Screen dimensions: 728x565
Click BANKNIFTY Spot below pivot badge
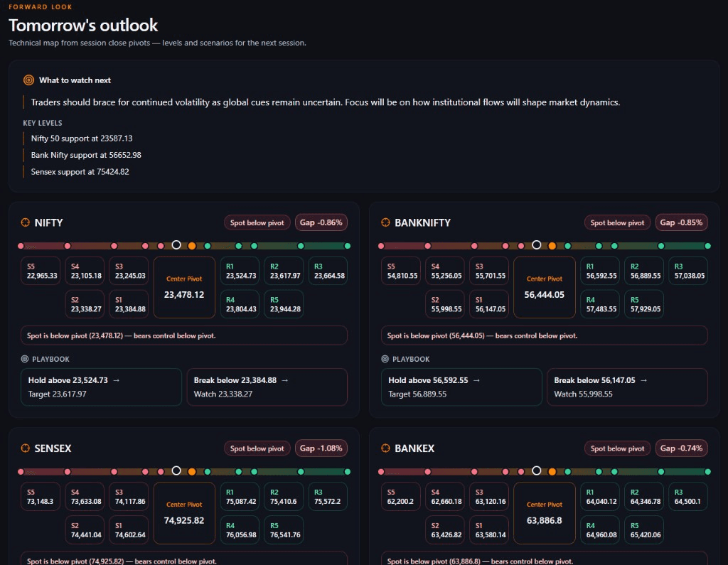(x=617, y=223)
